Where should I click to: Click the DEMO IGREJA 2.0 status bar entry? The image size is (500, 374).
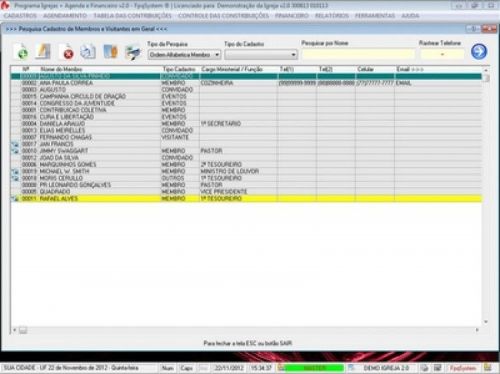386,368
